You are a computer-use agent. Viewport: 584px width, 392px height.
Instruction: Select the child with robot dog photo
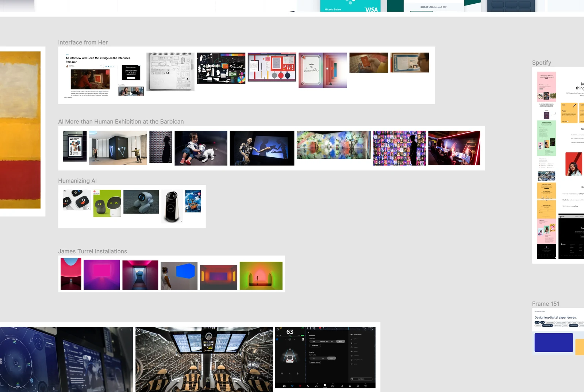[201, 148]
